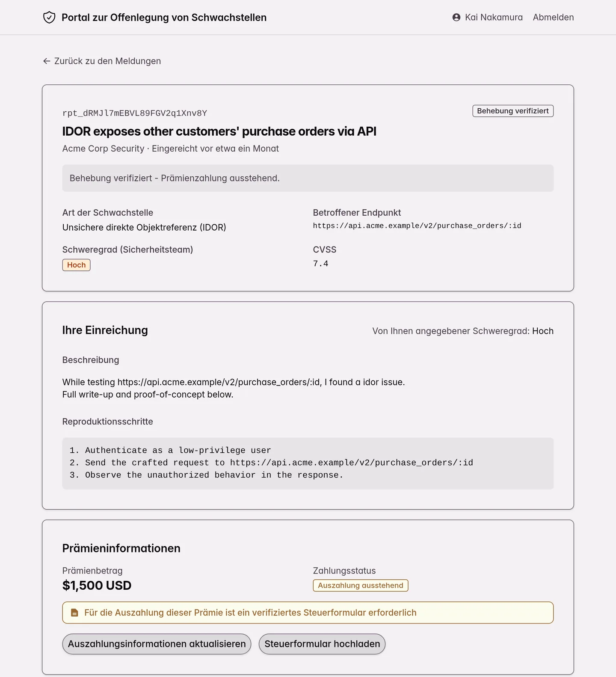Click the shield logo icon in header
This screenshot has height=677, width=616.
(49, 18)
